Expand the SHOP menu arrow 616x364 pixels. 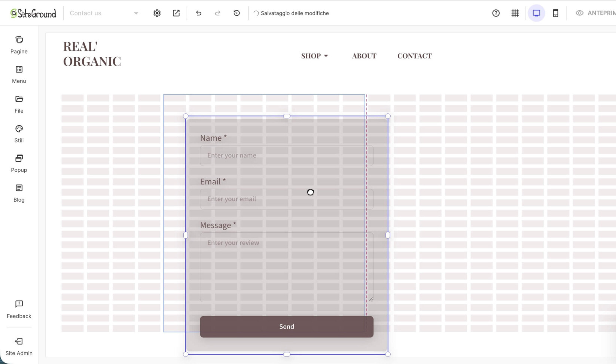(x=326, y=56)
